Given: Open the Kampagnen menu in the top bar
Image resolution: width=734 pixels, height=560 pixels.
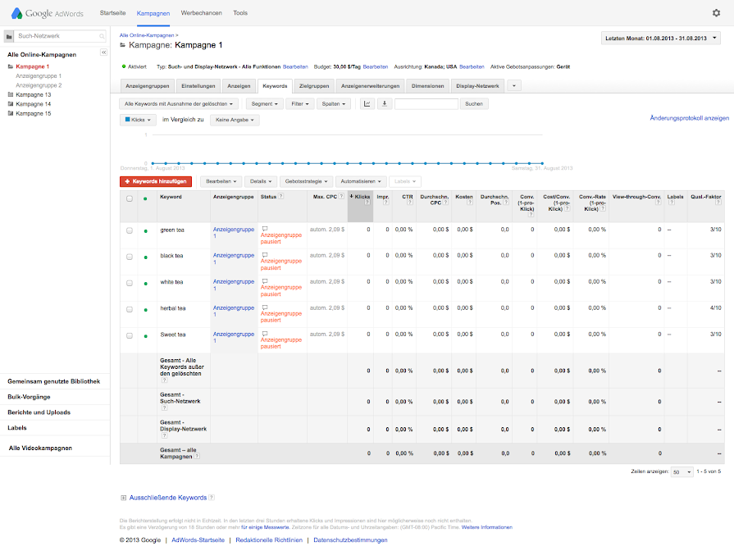Looking at the screenshot, I should [154, 12].
